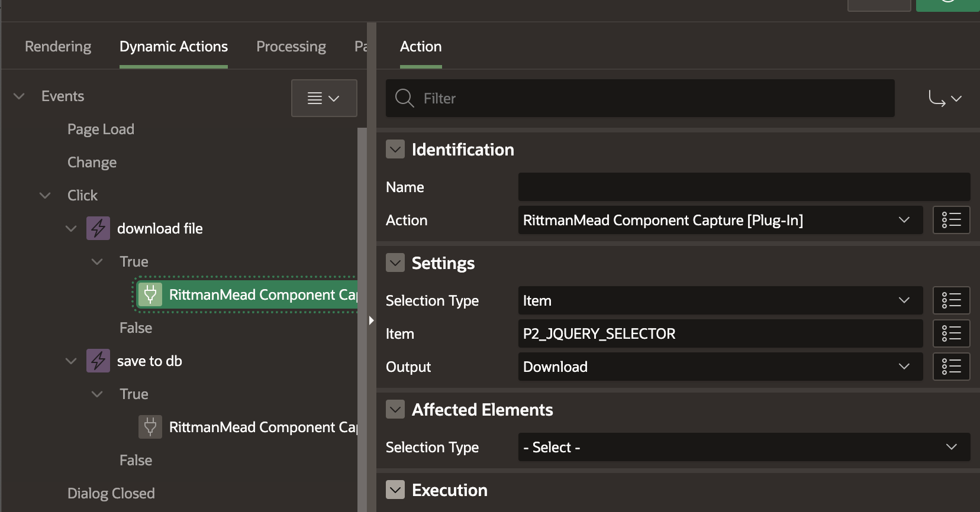Focus the Filter properties search field
The width and height of the screenshot is (980, 512).
[x=640, y=98]
